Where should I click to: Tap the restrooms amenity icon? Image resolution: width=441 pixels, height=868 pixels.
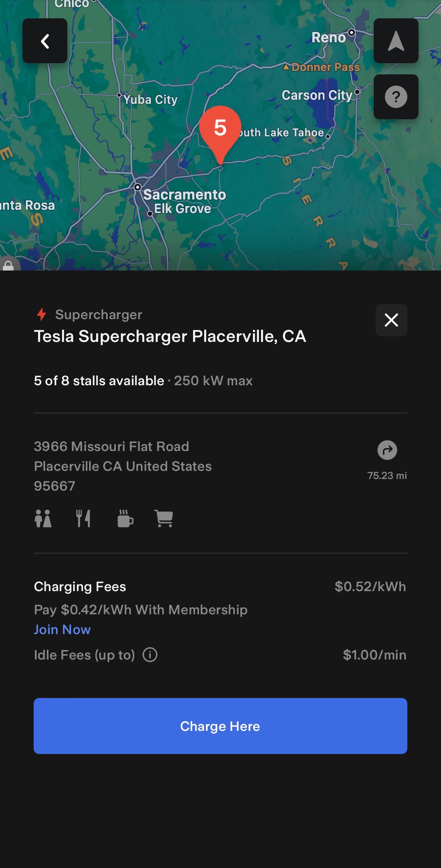43,519
